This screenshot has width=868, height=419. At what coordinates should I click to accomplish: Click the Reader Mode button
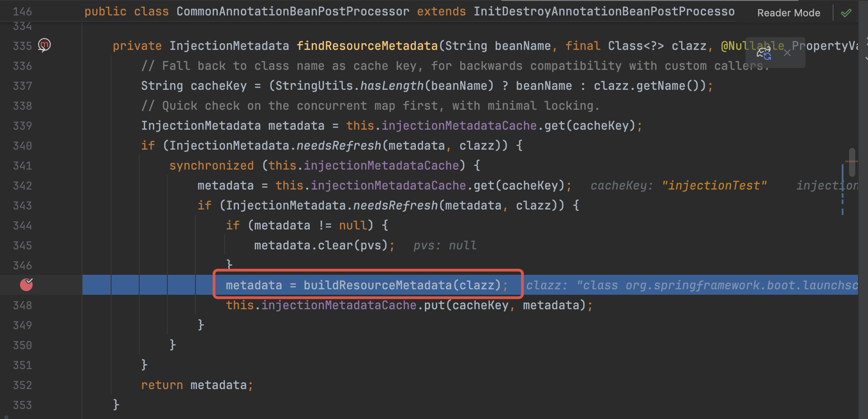789,13
